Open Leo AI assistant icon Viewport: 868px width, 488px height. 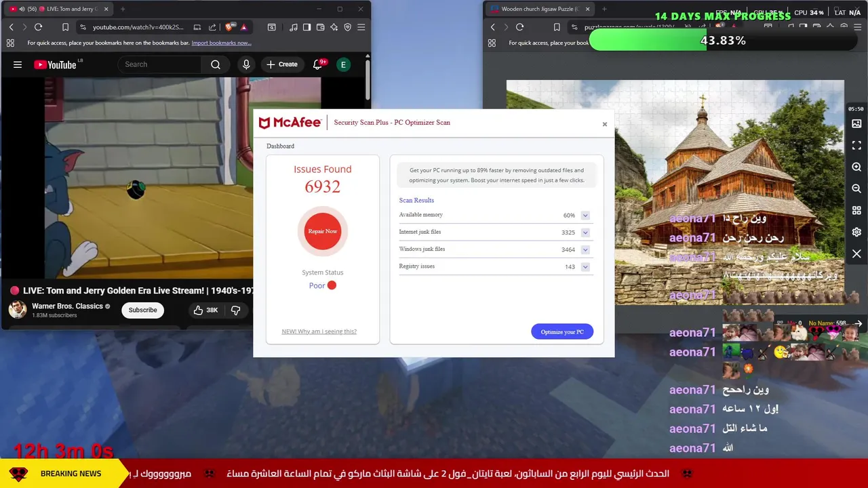(x=334, y=27)
